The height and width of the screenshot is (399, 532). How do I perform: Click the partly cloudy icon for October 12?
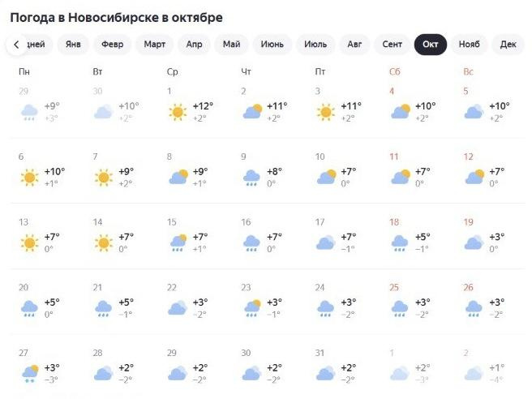[x=474, y=177]
